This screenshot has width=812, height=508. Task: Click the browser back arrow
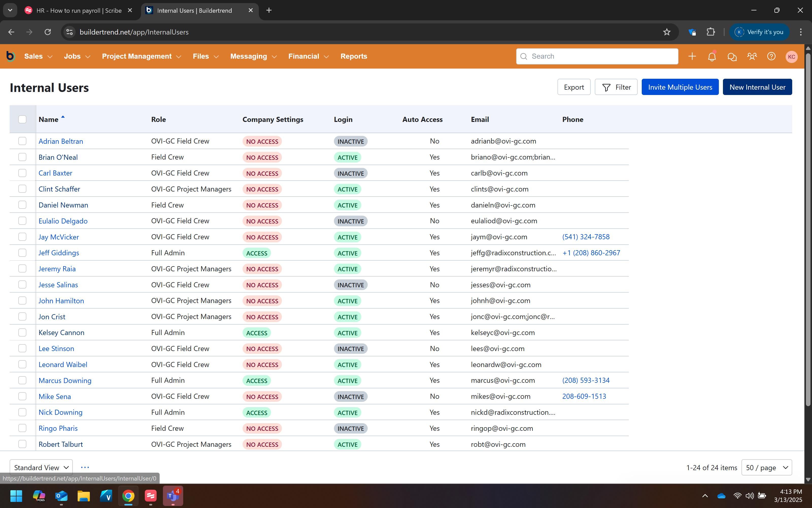click(x=11, y=32)
